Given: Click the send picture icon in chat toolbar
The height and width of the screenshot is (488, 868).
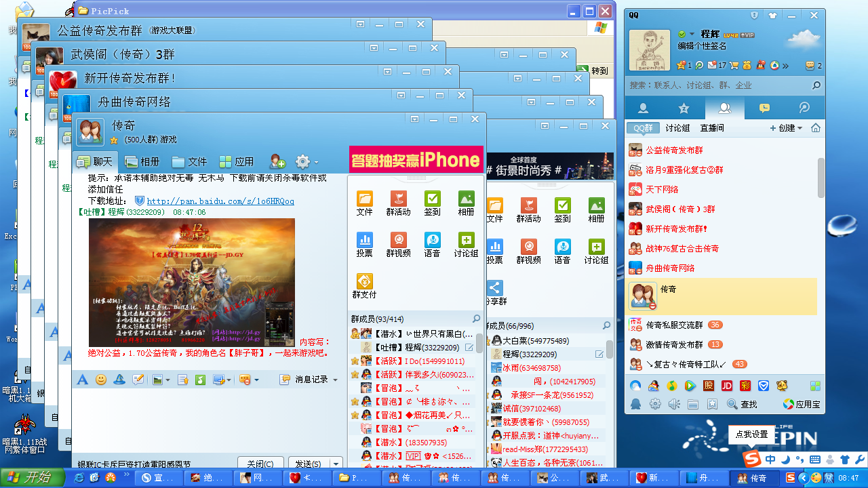Looking at the screenshot, I should pyautogui.click(x=157, y=380).
